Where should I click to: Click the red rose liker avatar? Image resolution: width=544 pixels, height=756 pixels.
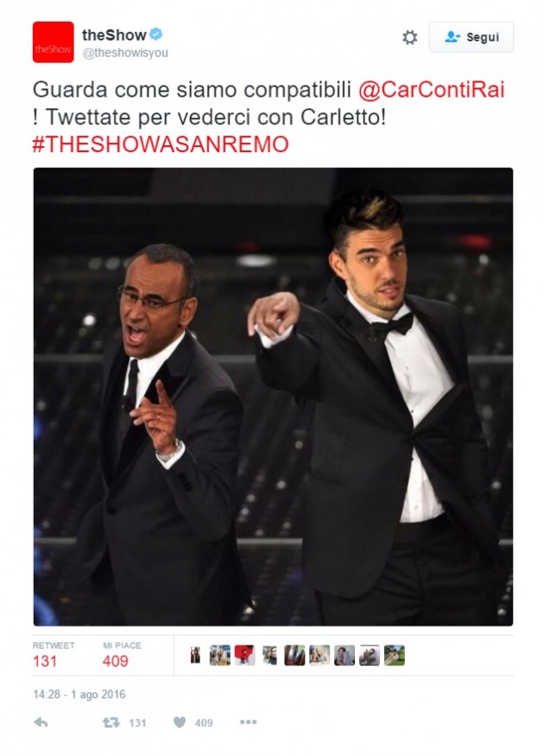tap(244, 655)
